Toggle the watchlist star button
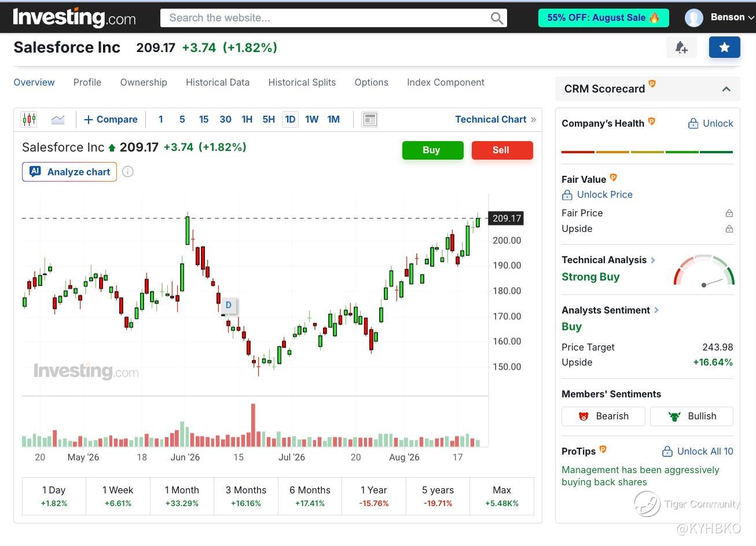Screen dimensions: 756x546 [724, 47]
